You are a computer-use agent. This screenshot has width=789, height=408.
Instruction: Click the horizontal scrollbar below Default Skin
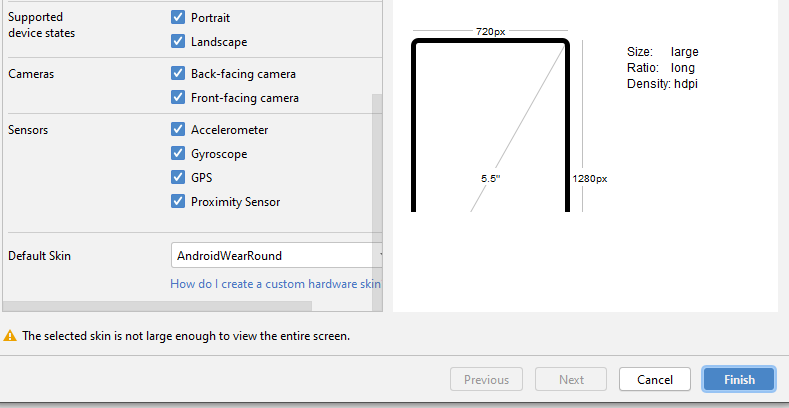pos(157,306)
